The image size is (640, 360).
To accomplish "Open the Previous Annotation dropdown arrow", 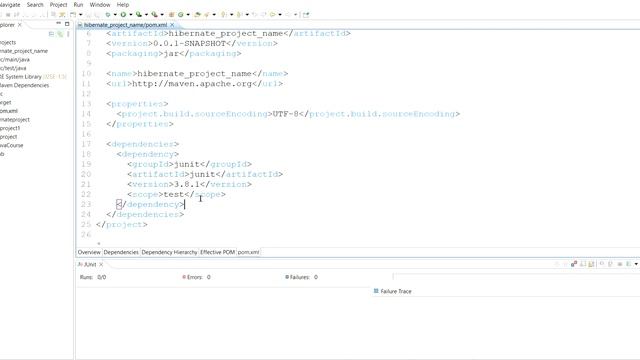I will (247, 14).
